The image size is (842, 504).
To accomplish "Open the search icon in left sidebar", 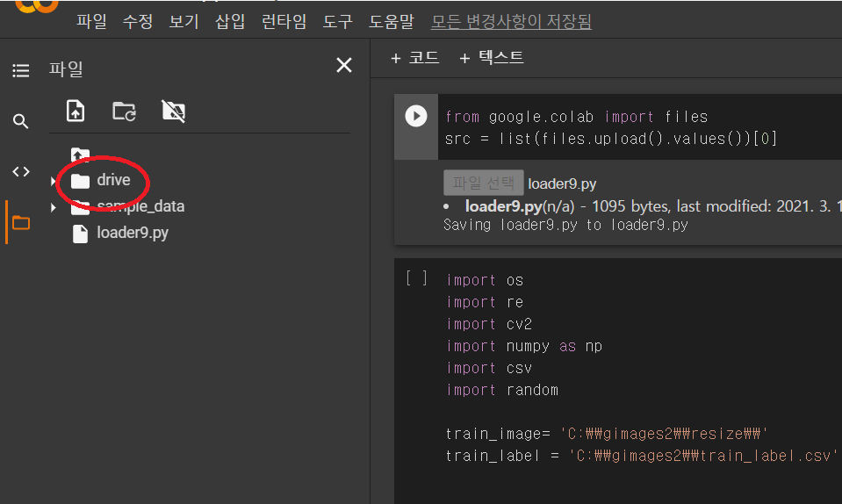I will click(x=21, y=121).
